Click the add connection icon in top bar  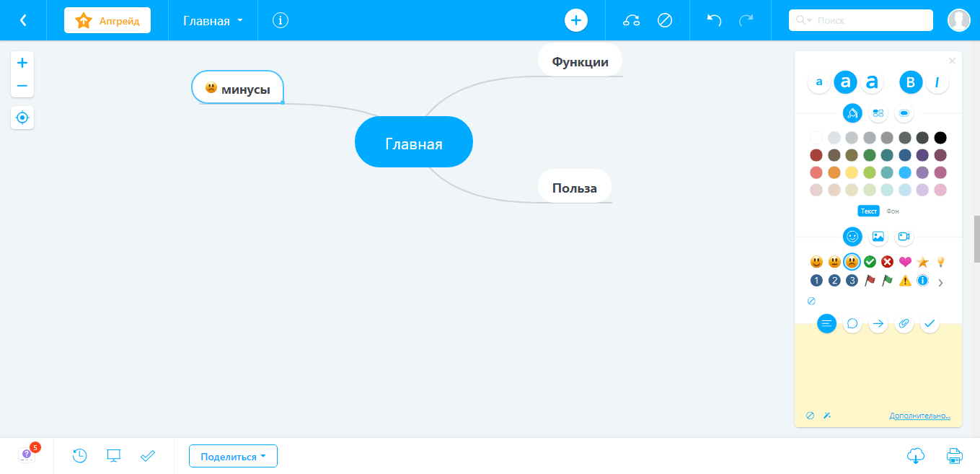pyautogui.click(x=632, y=20)
